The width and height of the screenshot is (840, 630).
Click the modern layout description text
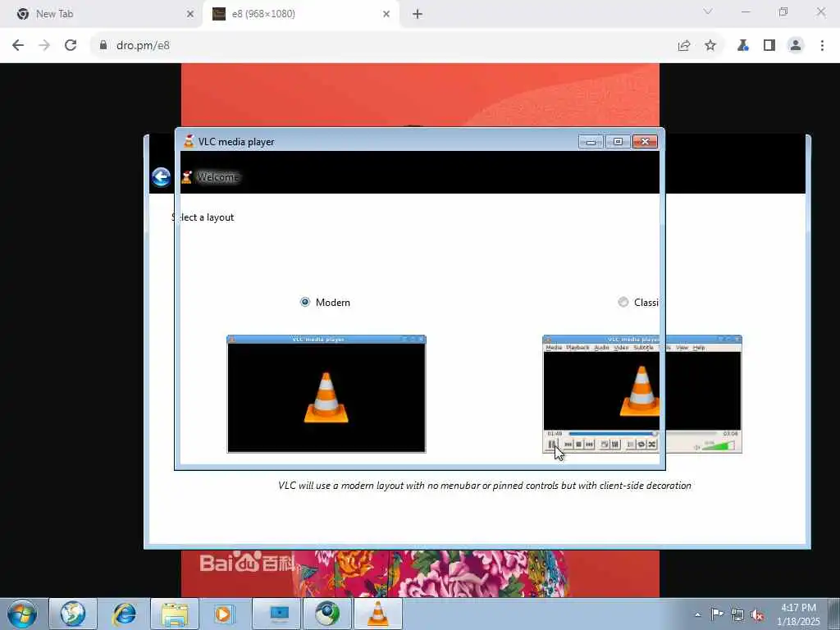[484, 486]
